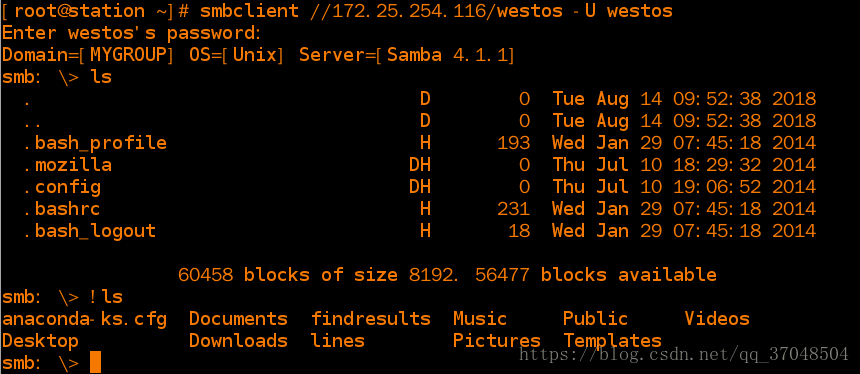Click the OS=[Unix] text
860x374 pixels.
(237, 55)
